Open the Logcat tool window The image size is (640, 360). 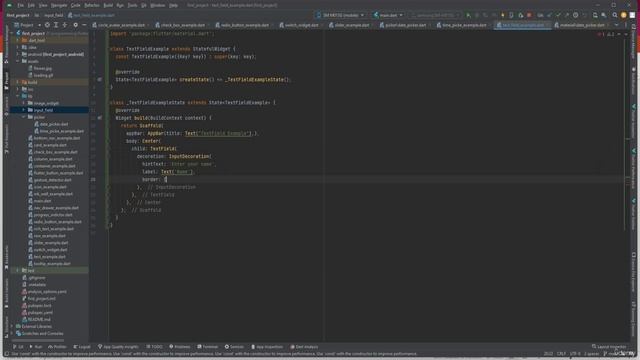coord(82,347)
